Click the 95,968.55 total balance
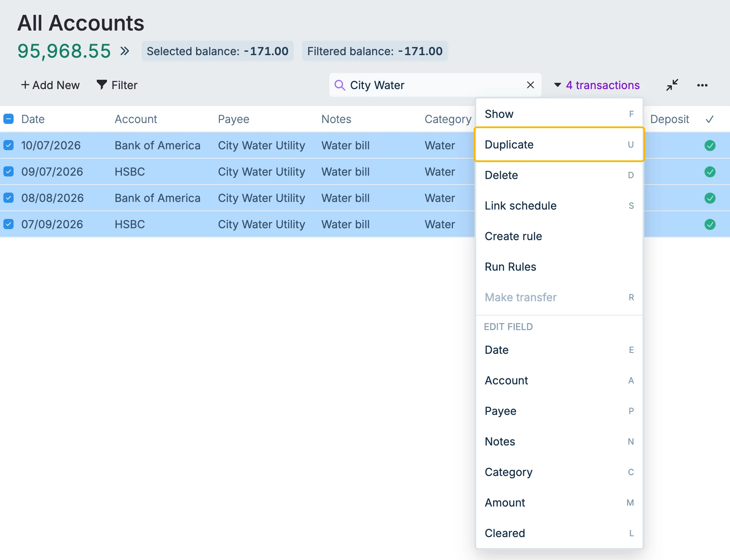 tap(64, 51)
